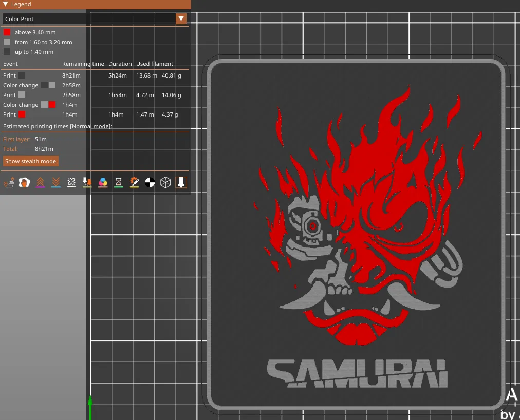Image resolution: width=520 pixels, height=420 pixels.
Task: Collapse the Legend panel
Action: [x=5, y=4]
